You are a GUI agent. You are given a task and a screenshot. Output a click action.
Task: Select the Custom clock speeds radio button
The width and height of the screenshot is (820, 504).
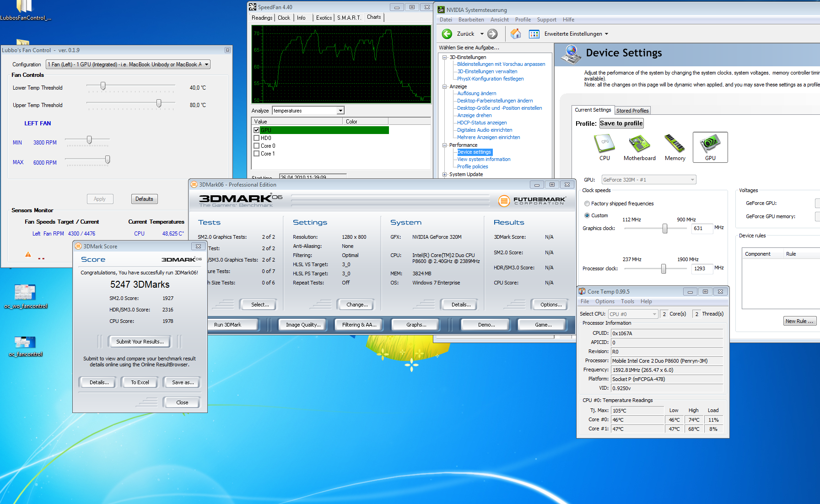pyautogui.click(x=587, y=215)
